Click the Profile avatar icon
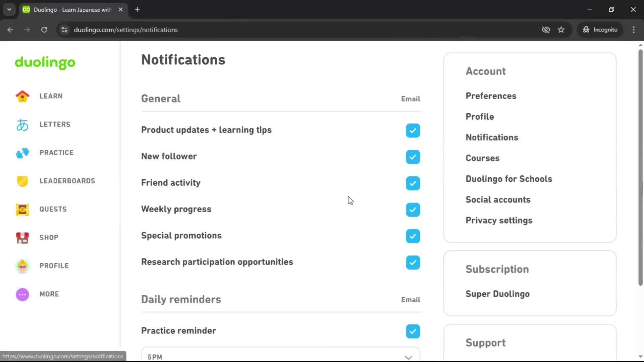Viewport: 644px width, 362px height. (22, 266)
